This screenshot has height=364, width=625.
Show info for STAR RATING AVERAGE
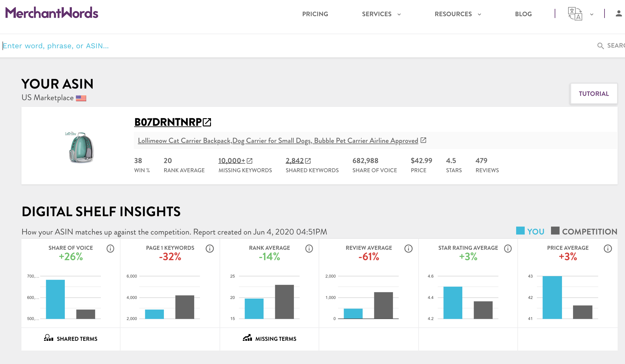pyautogui.click(x=508, y=249)
